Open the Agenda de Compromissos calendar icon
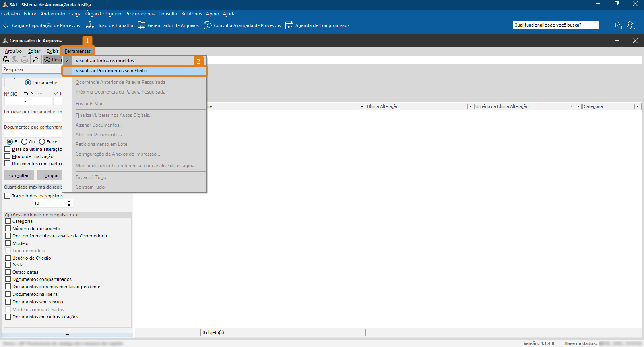644x347 pixels. point(289,25)
